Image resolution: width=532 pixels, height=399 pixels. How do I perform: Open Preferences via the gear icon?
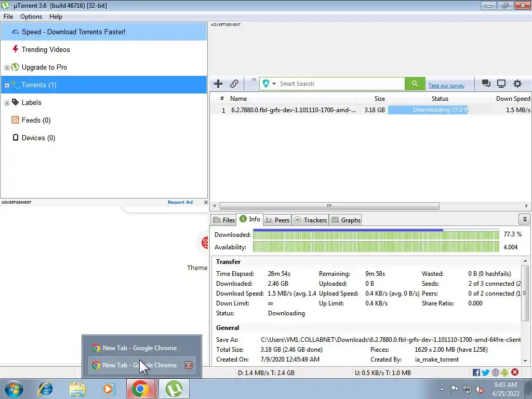tap(517, 84)
